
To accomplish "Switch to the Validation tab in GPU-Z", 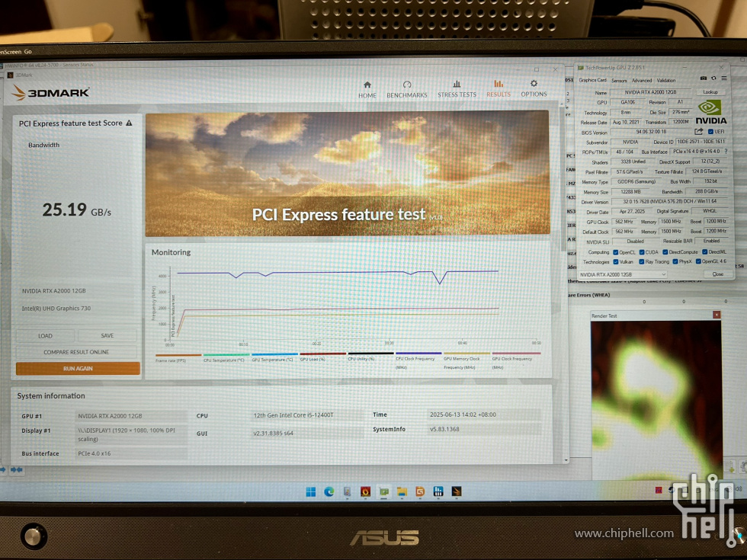I will [666, 81].
